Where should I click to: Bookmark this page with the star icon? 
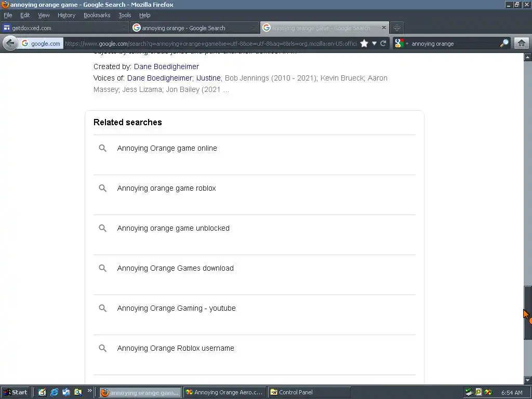point(364,44)
